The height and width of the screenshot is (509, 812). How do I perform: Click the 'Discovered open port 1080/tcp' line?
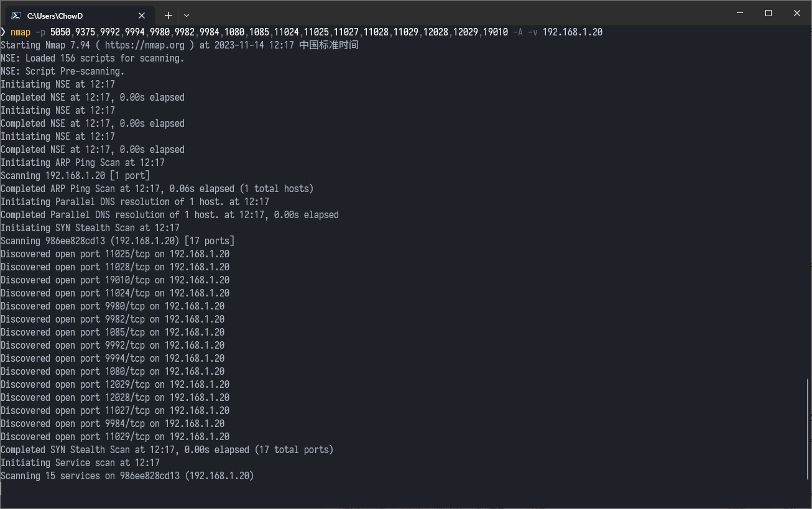coord(113,371)
